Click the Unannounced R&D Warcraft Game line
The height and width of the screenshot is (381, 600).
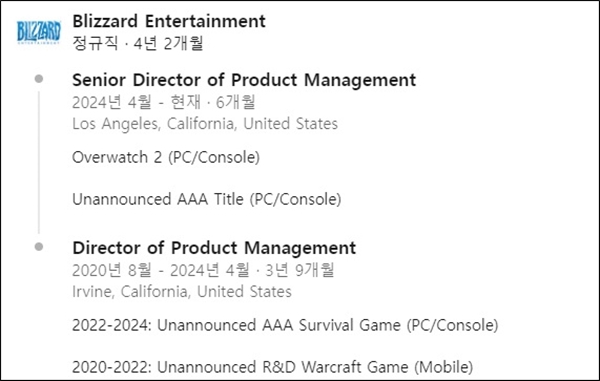[x=272, y=367]
